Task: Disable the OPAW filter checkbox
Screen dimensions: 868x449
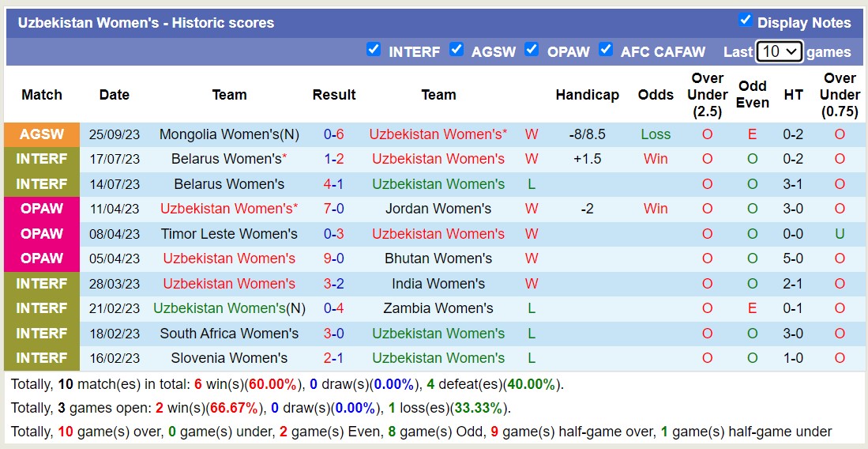Action: pos(532,50)
